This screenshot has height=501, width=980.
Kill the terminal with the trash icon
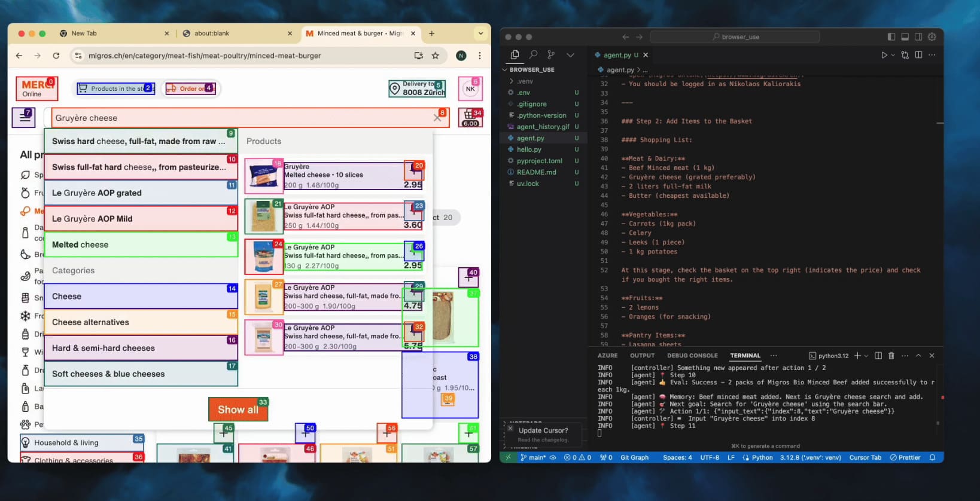891,356
